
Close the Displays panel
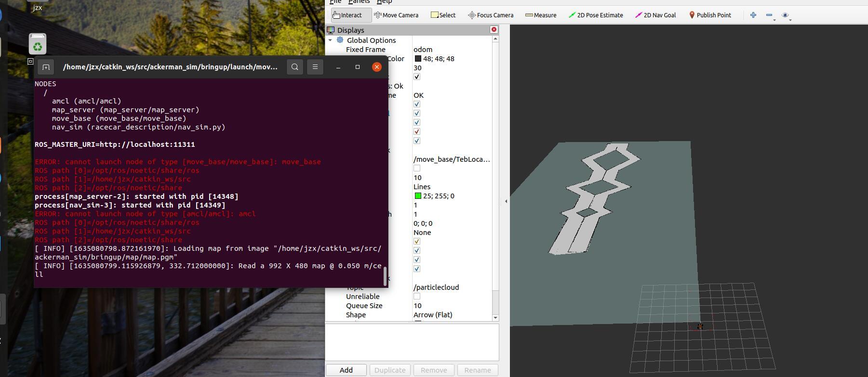[494, 30]
